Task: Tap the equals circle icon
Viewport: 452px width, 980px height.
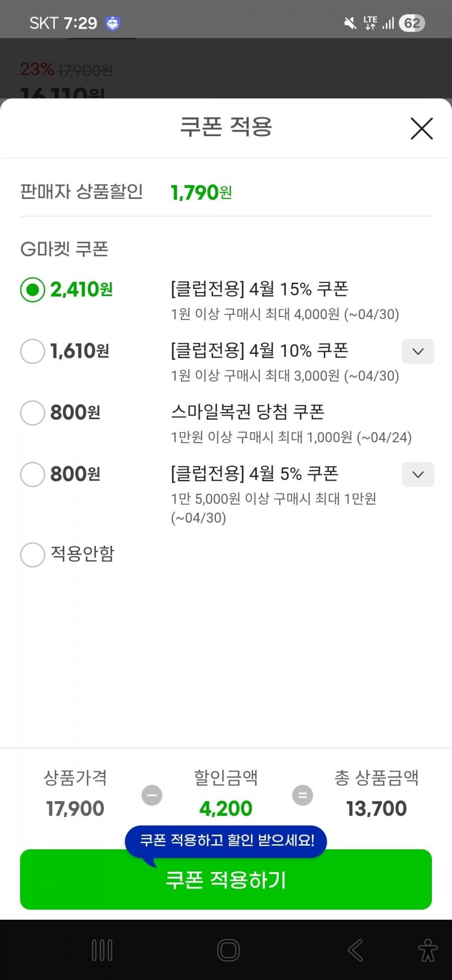Action: [x=302, y=795]
